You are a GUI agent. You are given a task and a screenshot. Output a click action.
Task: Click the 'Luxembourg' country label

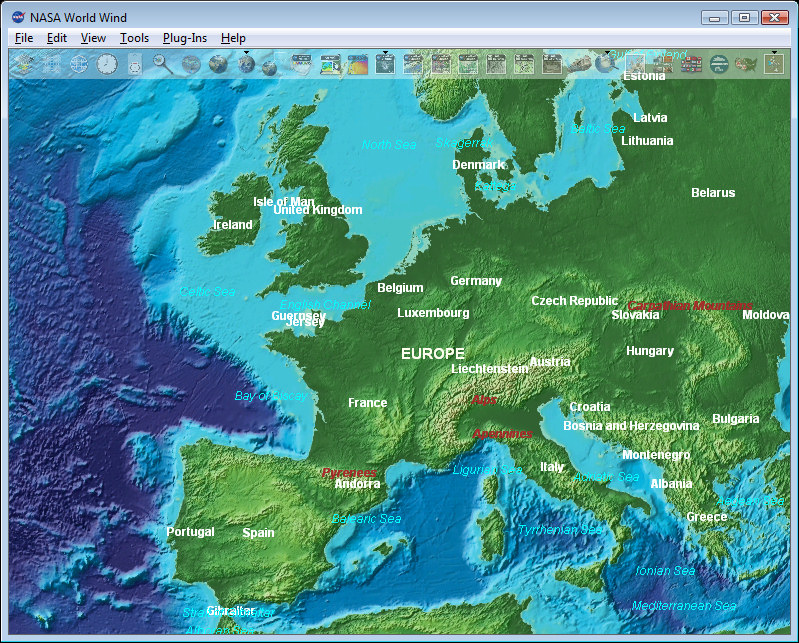click(x=433, y=313)
